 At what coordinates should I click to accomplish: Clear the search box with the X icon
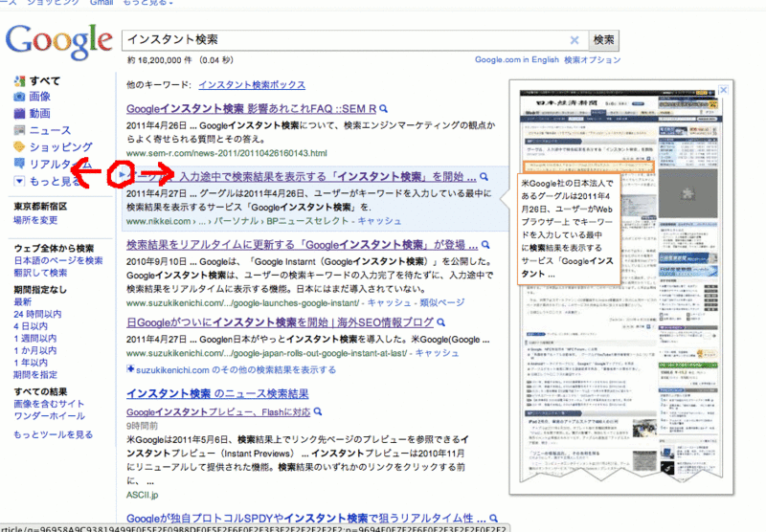click(574, 40)
